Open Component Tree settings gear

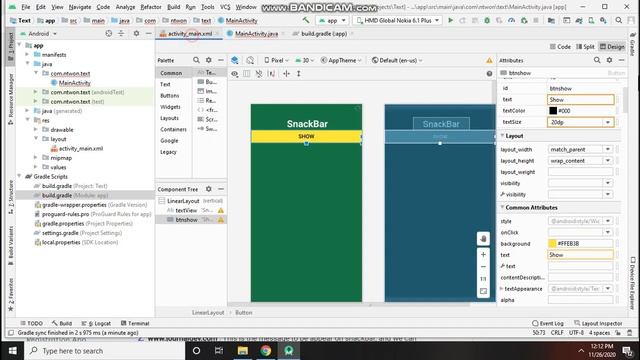click(x=209, y=189)
